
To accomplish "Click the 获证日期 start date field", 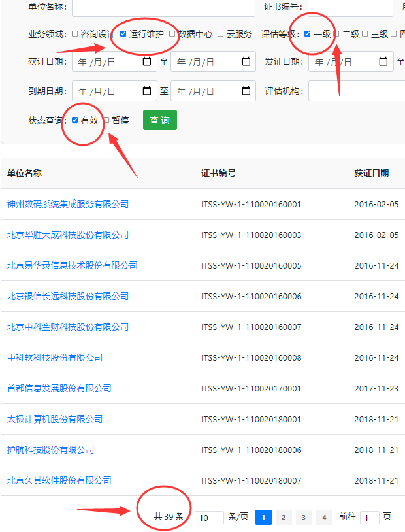I will coord(114,61).
